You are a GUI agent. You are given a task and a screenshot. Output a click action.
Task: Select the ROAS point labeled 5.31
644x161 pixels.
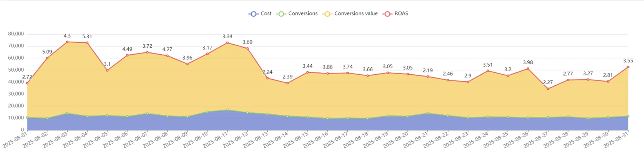point(87,43)
